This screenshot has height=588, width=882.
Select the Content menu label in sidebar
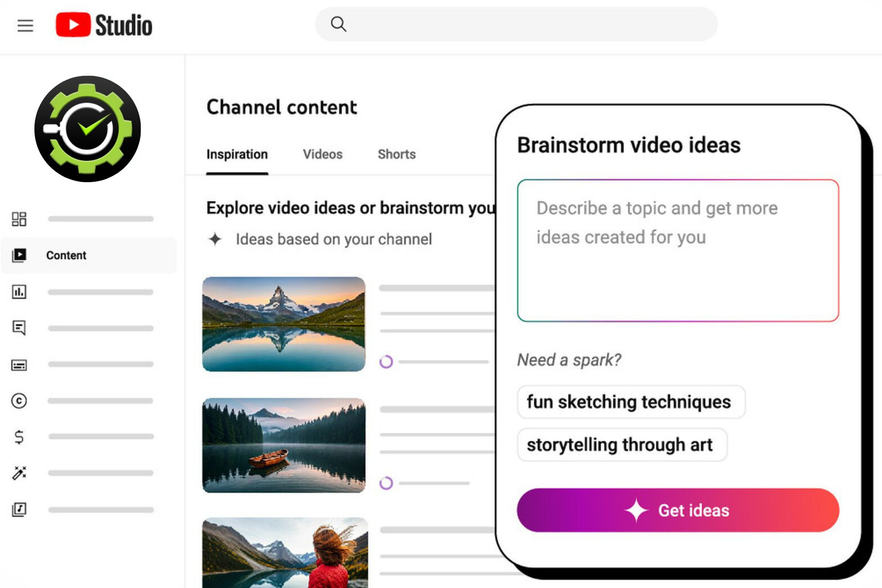tap(66, 255)
